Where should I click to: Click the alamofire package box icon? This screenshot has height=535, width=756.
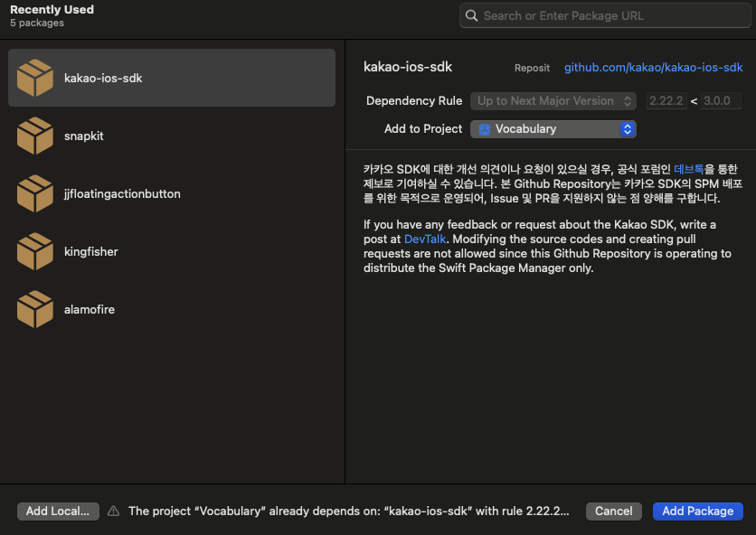pos(35,309)
